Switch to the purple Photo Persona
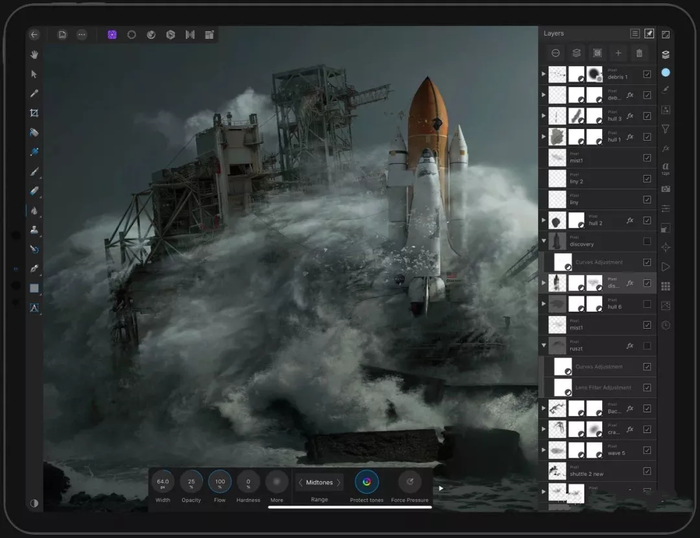 (112, 34)
